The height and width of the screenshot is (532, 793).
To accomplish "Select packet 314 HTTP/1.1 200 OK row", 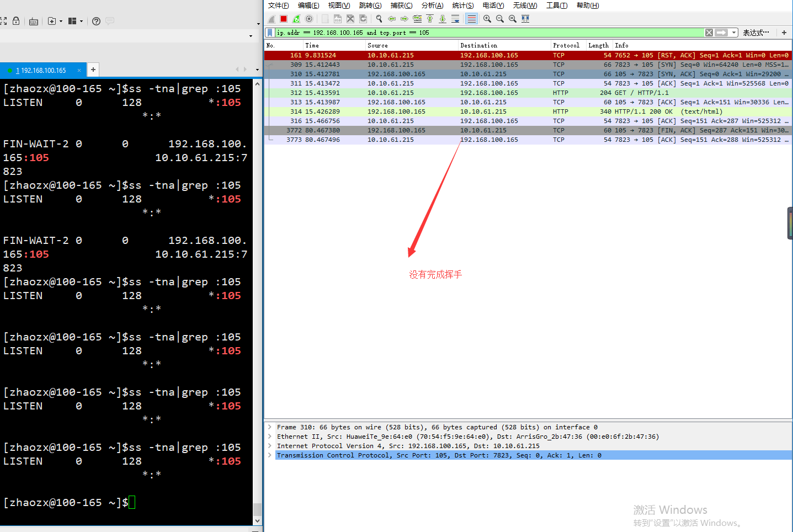I will [x=528, y=111].
